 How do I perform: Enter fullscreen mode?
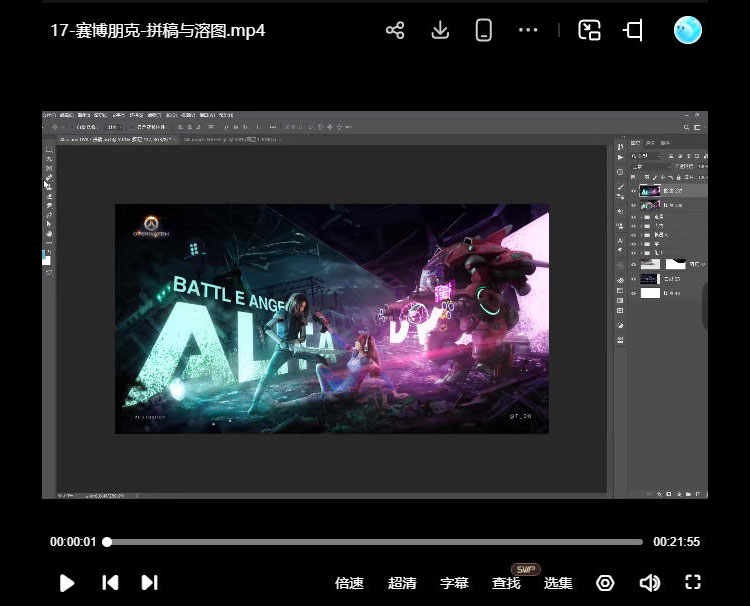coord(693,582)
